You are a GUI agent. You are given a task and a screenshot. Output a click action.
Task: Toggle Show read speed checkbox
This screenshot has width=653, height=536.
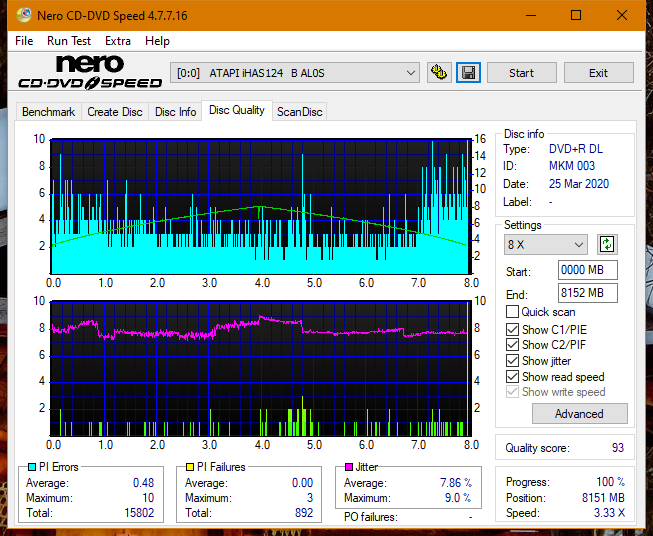point(512,376)
